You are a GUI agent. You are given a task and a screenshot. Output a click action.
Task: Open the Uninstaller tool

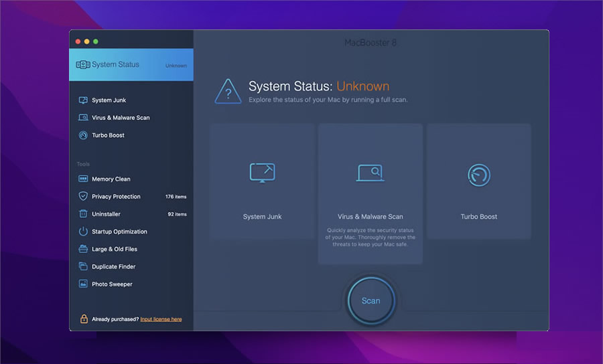(x=106, y=214)
